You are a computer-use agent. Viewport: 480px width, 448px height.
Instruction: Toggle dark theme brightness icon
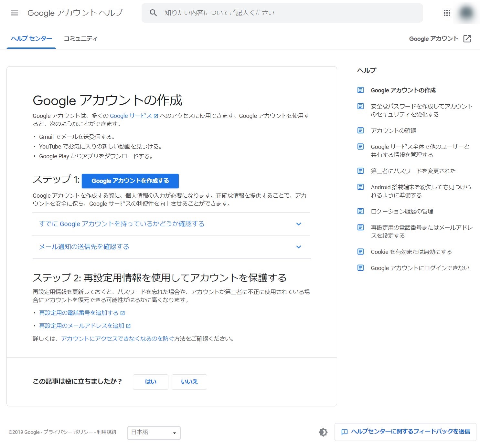[x=323, y=432]
